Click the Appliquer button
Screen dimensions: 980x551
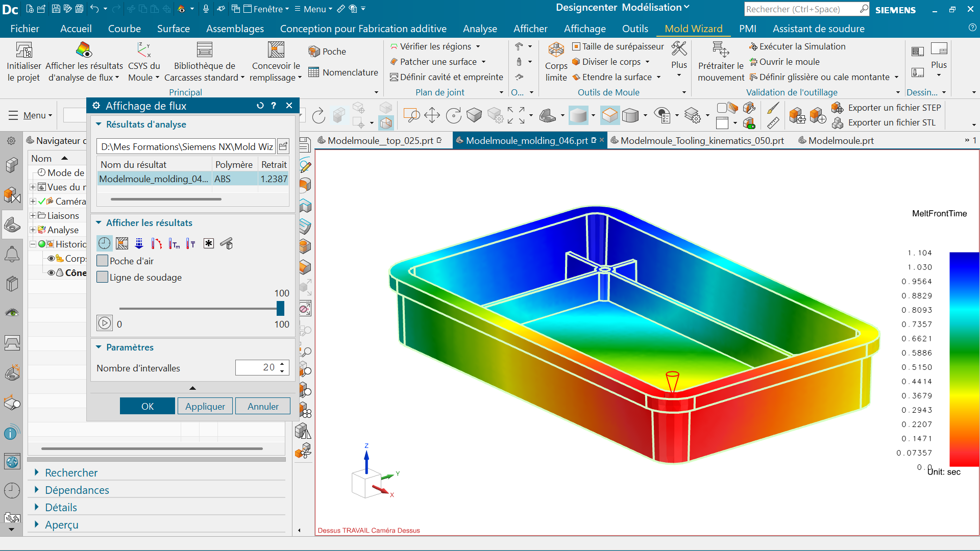click(205, 406)
